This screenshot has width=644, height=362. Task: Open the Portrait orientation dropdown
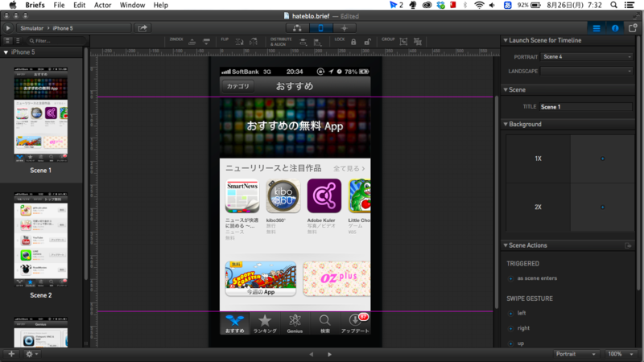(576, 354)
